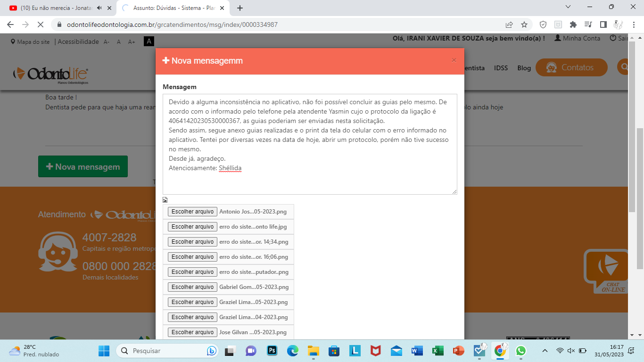Viewport: 644px width, 362px height.
Task: Open the Chrome three-dot menu
Action: tap(633, 25)
